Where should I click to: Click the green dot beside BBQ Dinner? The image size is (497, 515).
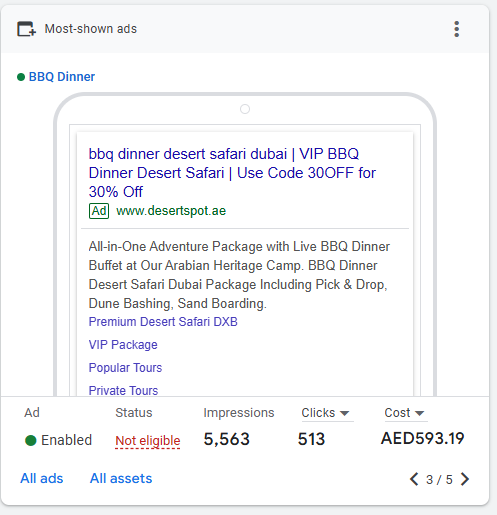(21, 77)
